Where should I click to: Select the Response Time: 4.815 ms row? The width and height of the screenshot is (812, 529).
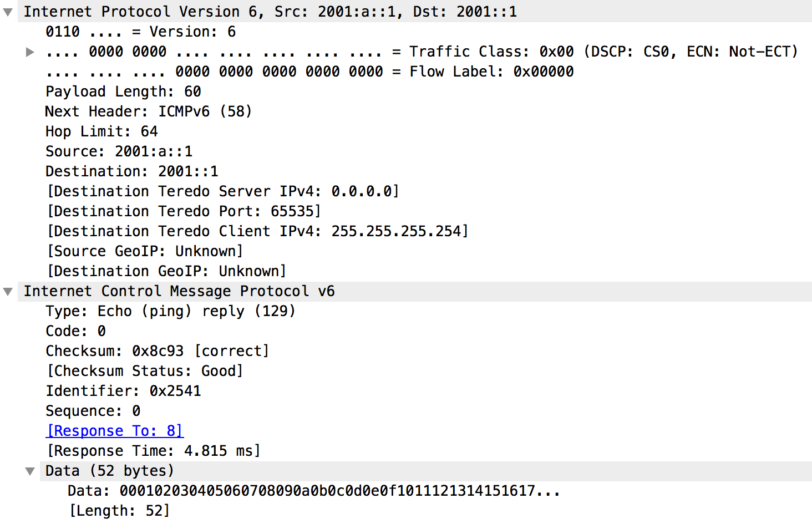point(153,451)
